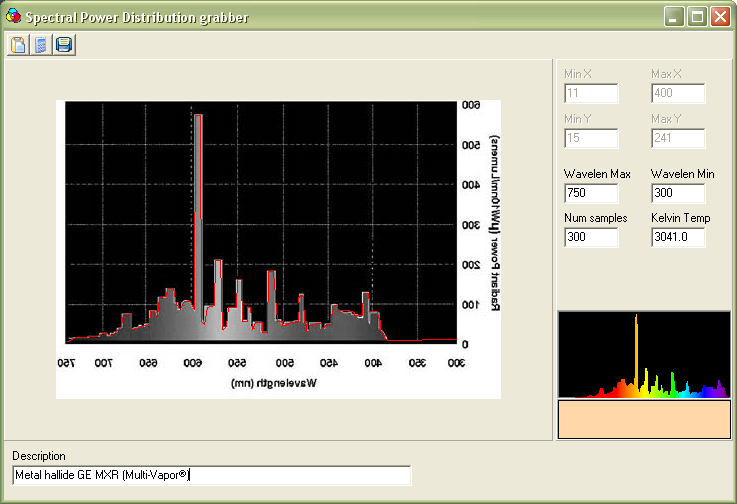Click the "Wavelen Min" label
The height and width of the screenshot is (504, 737).
coord(682,174)
